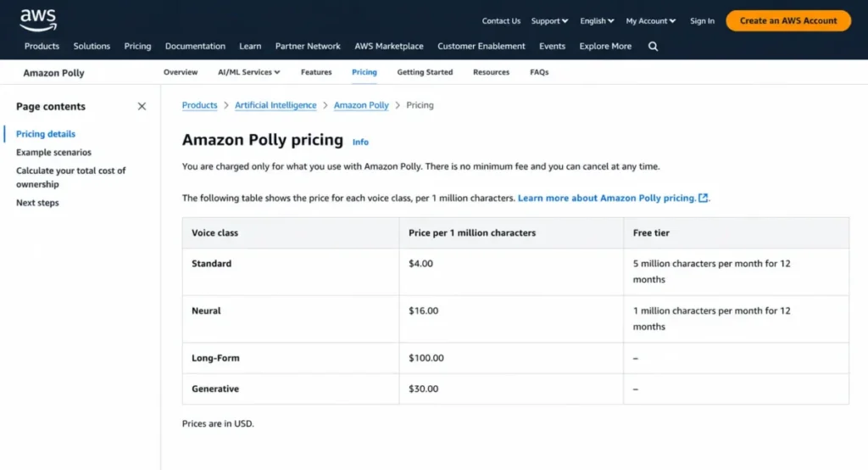This screenshot has height=470, width=868.
Task: Switch to the FAQs tab
Action: point(539,72)
